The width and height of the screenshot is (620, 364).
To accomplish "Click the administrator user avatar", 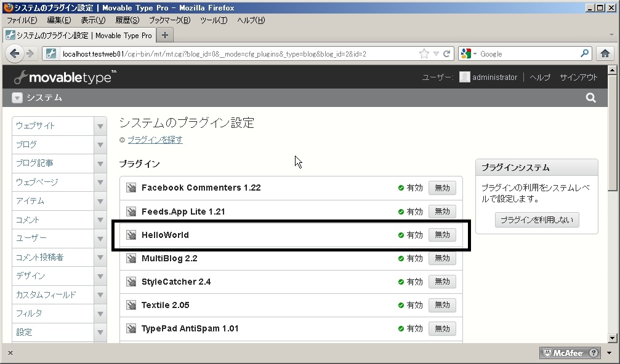I will click(x=465, y=77).
